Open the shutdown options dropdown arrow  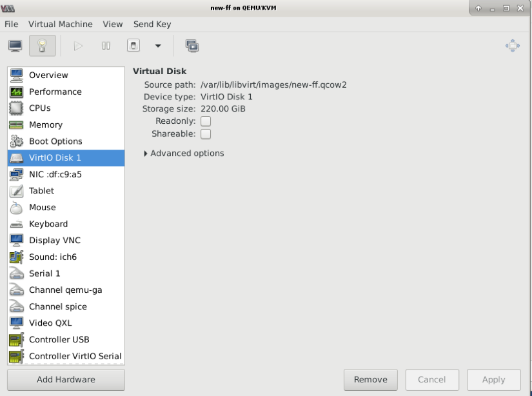coord(158,46)
